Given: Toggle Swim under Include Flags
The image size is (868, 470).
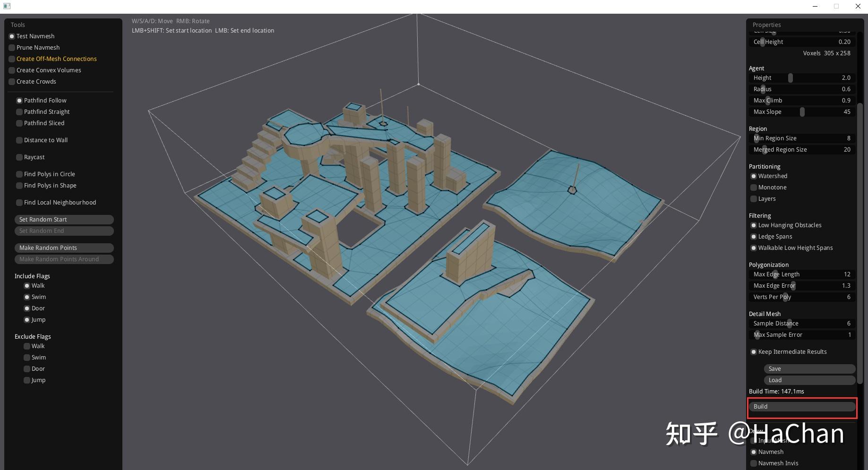Looking at the screenshot, I should (x=35, y=297).
